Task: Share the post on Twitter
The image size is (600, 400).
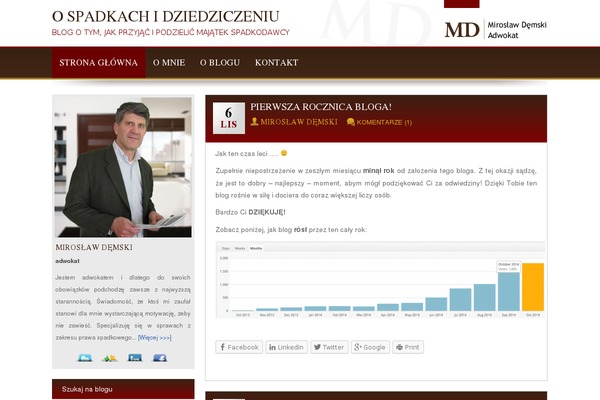Action: click(x=329, y=347)
